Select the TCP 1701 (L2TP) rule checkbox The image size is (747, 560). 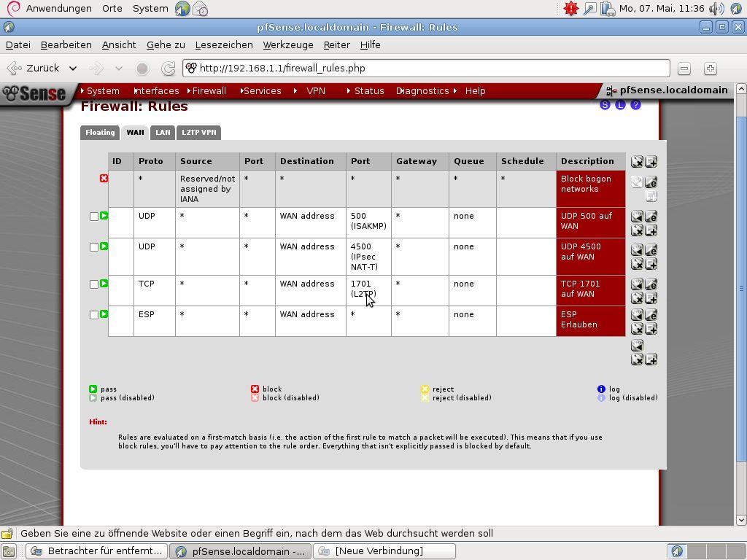click(94, 284)
